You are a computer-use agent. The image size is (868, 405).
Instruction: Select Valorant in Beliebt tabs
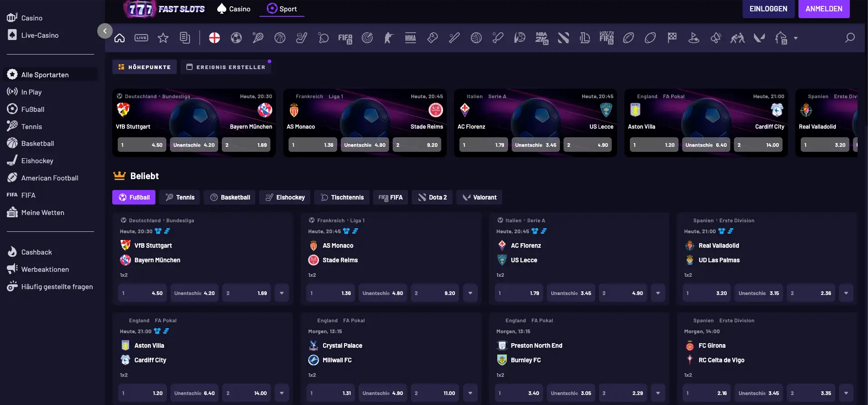[x=479, y=197]
